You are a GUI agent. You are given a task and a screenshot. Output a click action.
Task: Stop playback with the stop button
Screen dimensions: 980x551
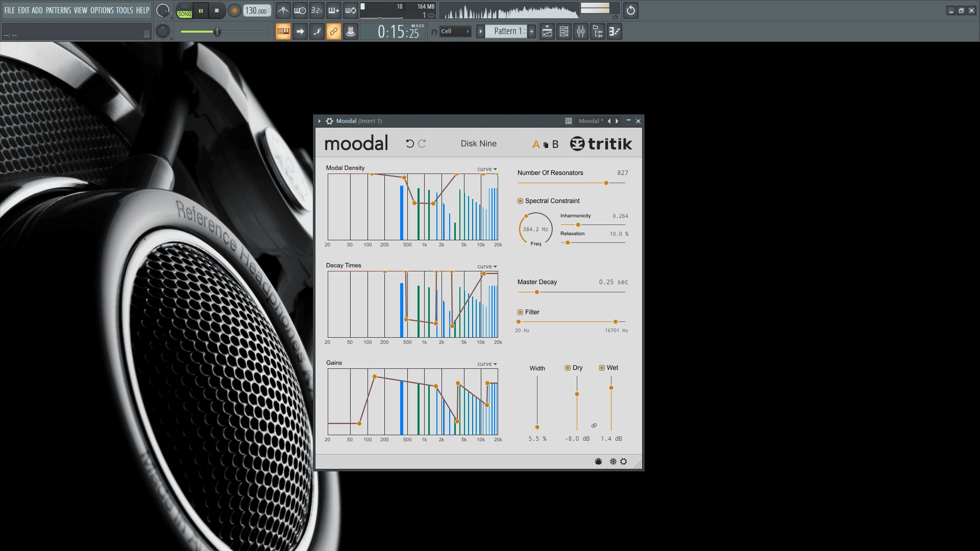click(217, 10)
